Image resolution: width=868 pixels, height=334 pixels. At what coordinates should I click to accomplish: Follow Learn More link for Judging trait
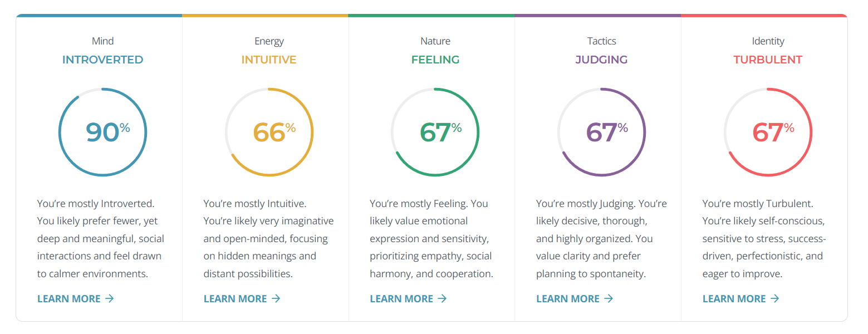click(x=575, y=298)
